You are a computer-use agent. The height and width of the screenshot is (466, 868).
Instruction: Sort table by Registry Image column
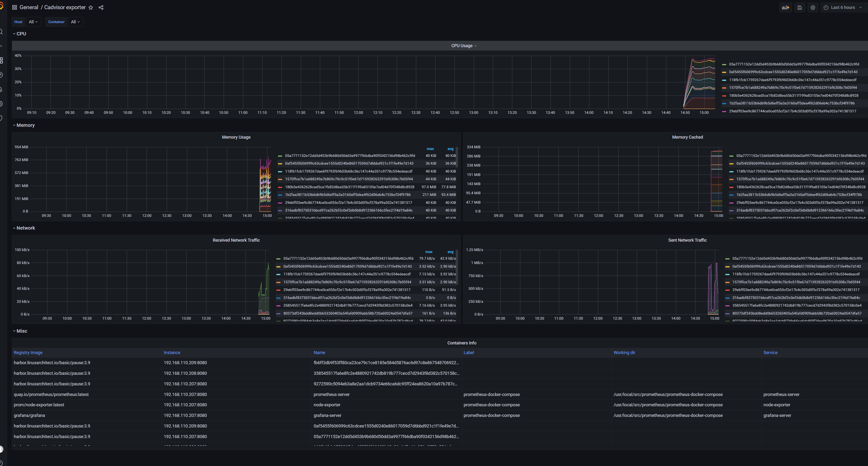point(28,352)
